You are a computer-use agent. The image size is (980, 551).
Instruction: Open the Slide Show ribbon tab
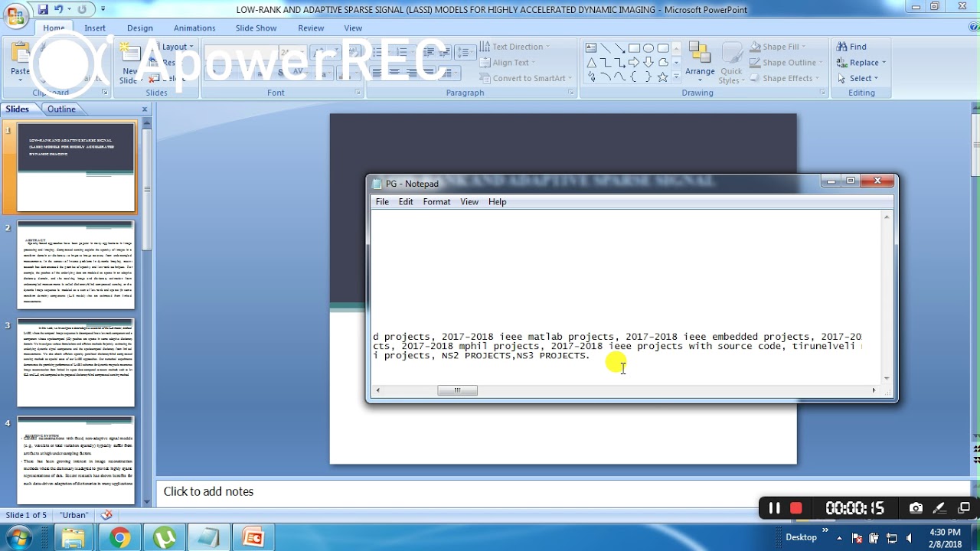point(256,28)
